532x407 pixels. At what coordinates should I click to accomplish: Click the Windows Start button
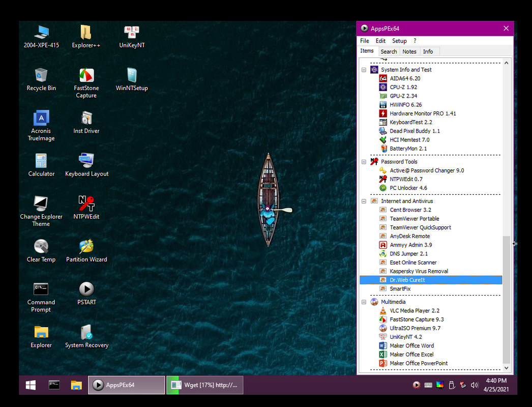pyautogui.click(x=31, y=385)
